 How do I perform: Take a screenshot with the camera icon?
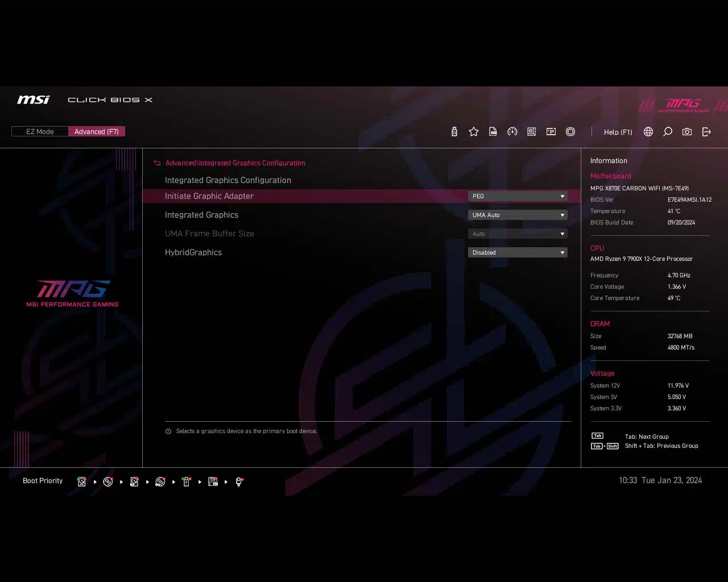[x=687, y=132]
